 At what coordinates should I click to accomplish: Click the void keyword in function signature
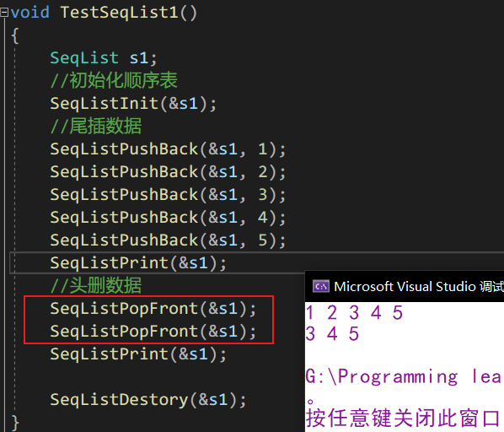[x=29, y=13]
